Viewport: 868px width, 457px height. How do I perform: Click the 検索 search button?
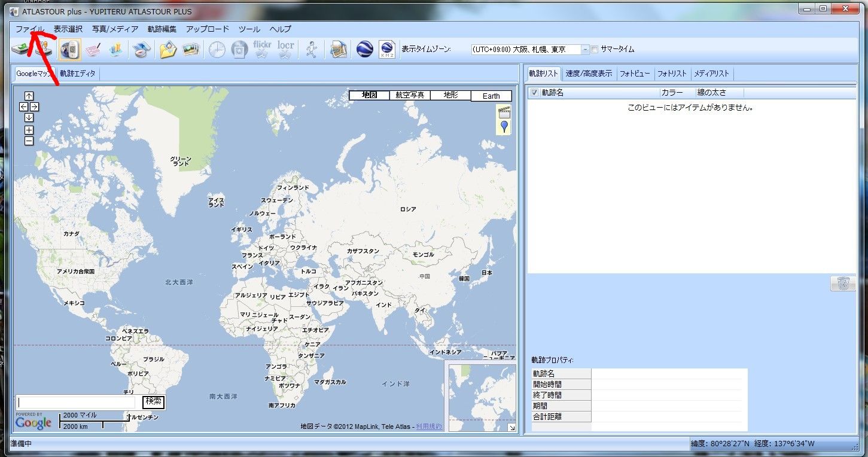click(x=154, y=401)
